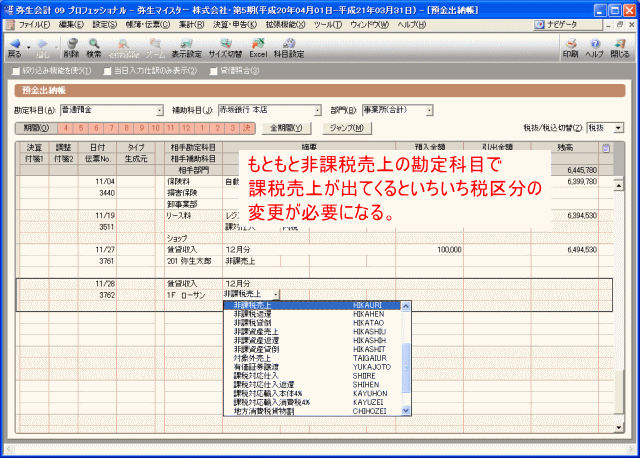Screen dimensions: 640x458
Task: Click ledger scrollbar down arrow
Action: (619, 428)
